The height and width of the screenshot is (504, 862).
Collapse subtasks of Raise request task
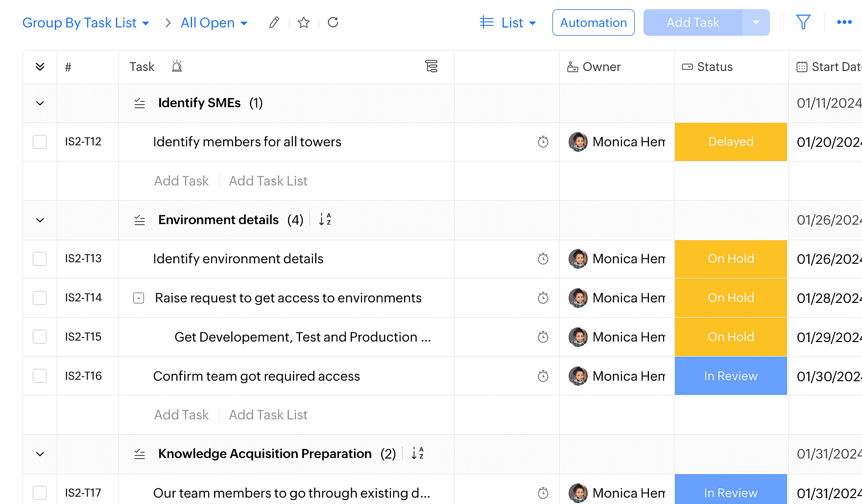[x=139, y=298]
